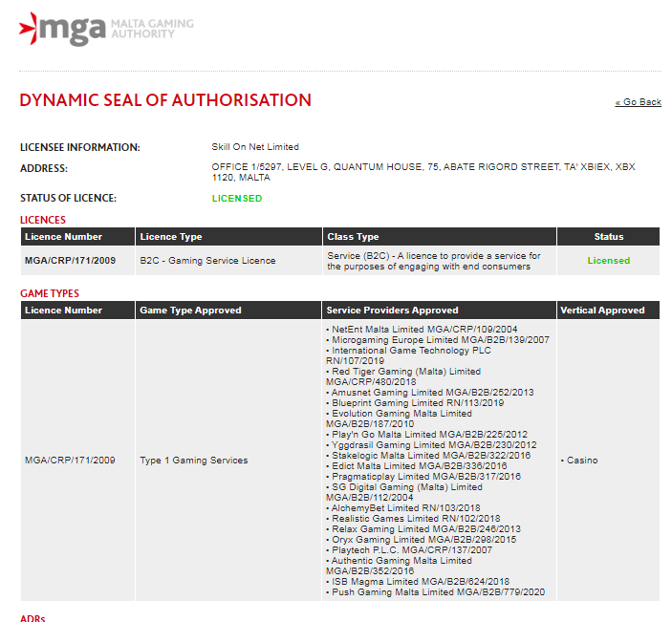Click the ADRs section heading

33,618
